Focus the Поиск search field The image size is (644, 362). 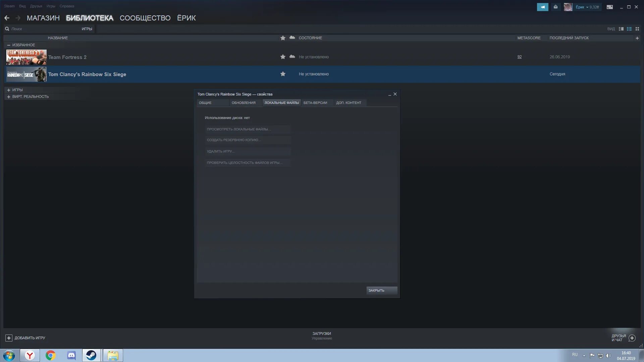point(45,29)
